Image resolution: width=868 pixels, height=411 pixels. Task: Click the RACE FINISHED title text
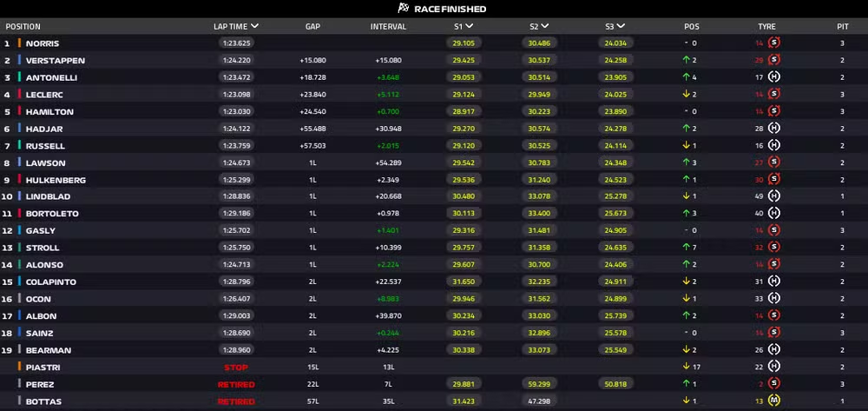click(x=450, y=9)
